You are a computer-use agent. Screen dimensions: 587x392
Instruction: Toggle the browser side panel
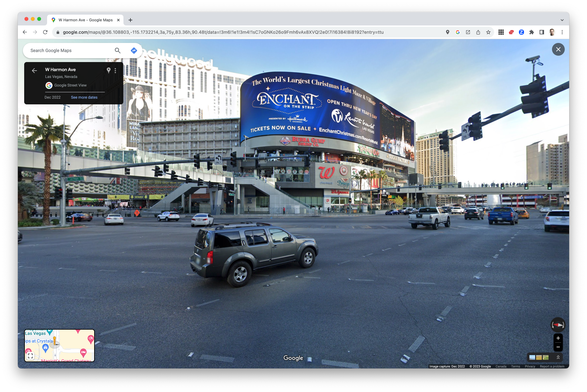542,32
